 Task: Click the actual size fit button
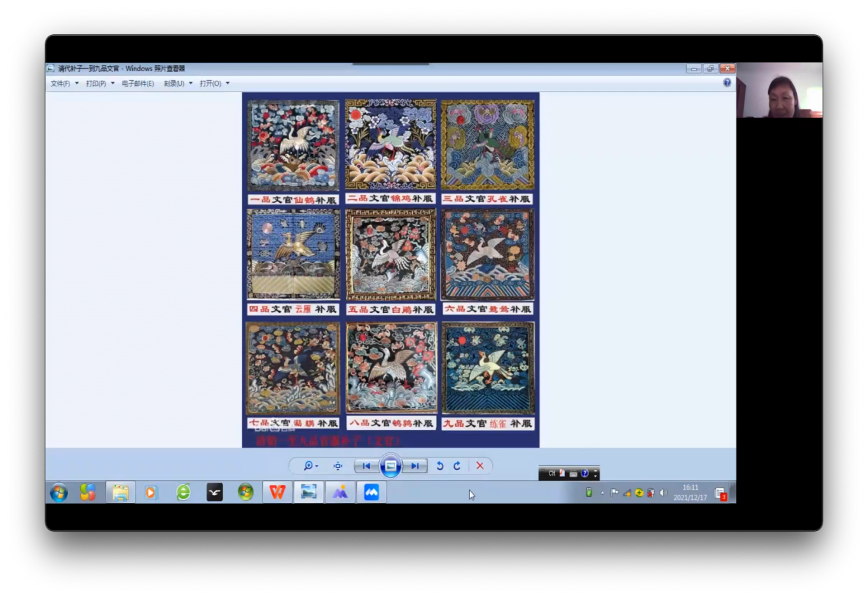pos(338,466)
